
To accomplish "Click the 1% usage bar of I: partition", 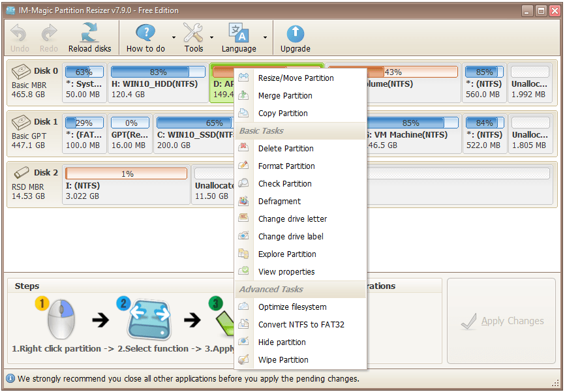I will [x=126, y=173].
